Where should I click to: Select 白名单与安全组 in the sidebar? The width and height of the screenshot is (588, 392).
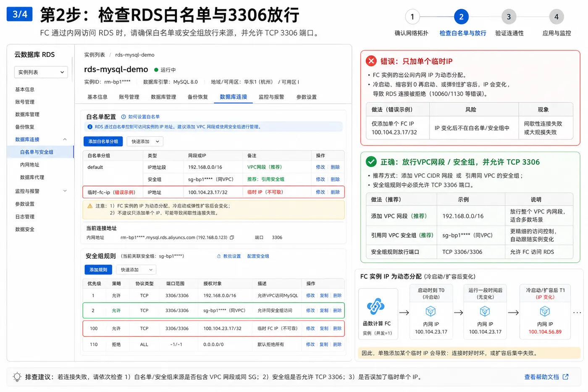(x=40, y=152)
